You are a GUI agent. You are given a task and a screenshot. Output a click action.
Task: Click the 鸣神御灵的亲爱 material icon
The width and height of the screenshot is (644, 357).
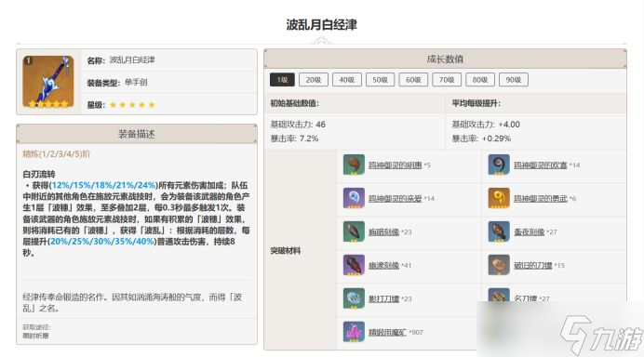pyautogui.click(x=354, y=198)
